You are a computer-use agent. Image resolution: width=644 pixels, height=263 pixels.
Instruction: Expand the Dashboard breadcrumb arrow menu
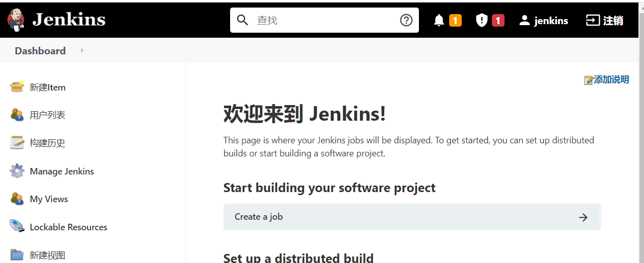pyautogui.click(x=82, y=50)
